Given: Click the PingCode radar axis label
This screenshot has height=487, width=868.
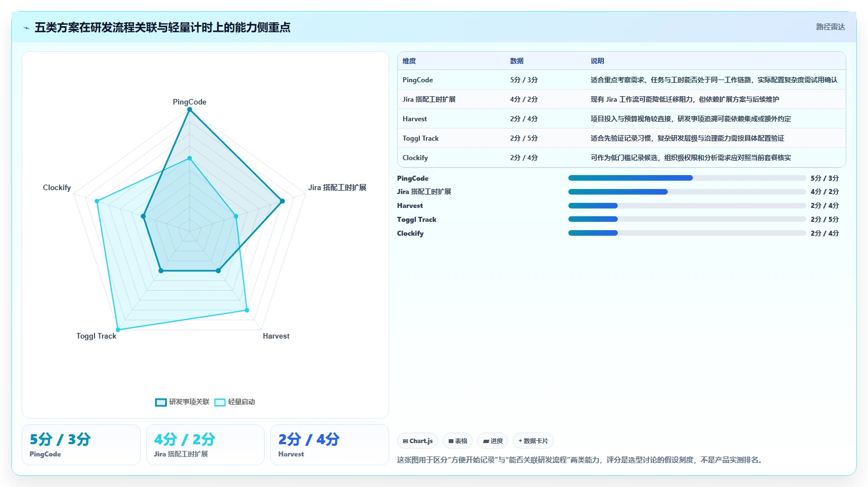Looking at the screenshot, I should 190,102.
